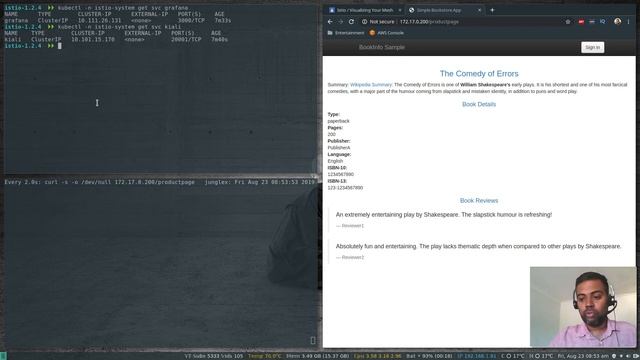Click the IP address entry in status bar

pos(477,356)
